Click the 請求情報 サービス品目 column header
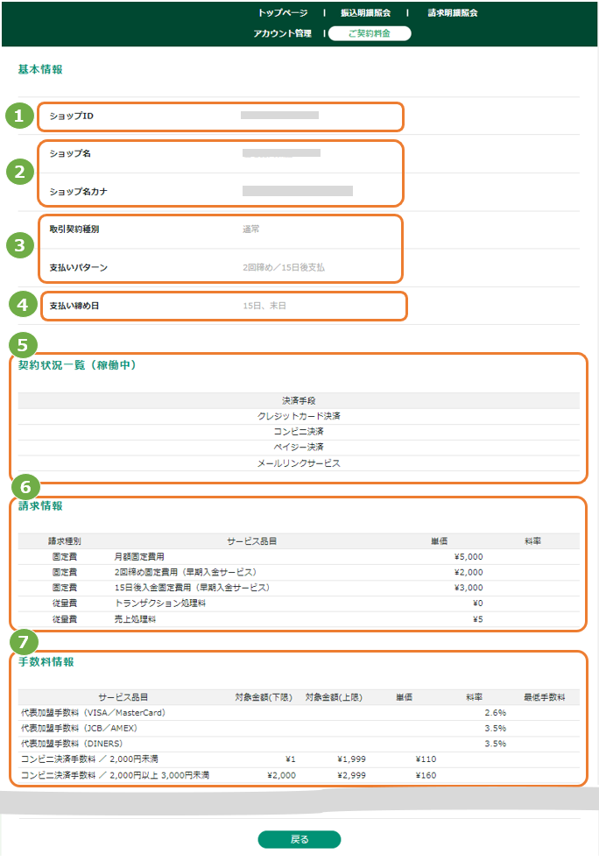This screenshot has height=868, width=599. click(x=252, y=540)
